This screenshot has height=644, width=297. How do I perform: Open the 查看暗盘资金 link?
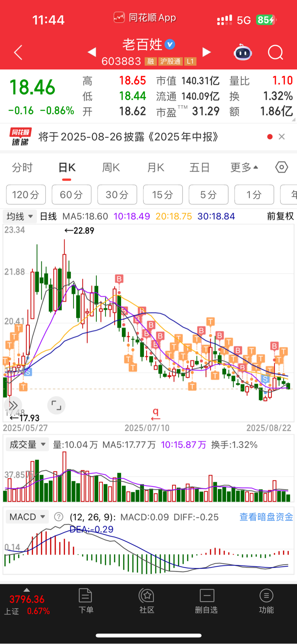click(266, 517)
